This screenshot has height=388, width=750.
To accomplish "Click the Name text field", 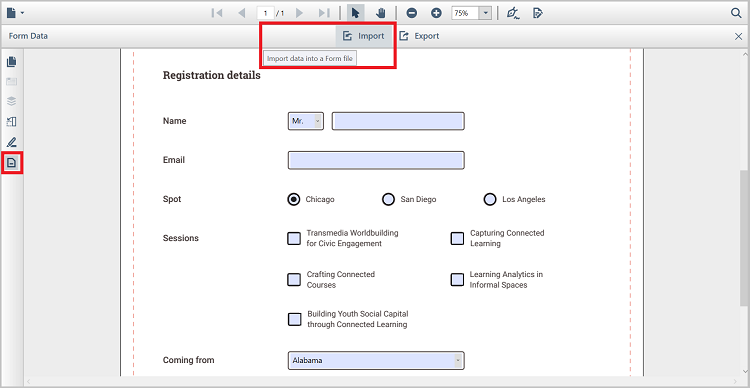I will click(x=398, y=121).
